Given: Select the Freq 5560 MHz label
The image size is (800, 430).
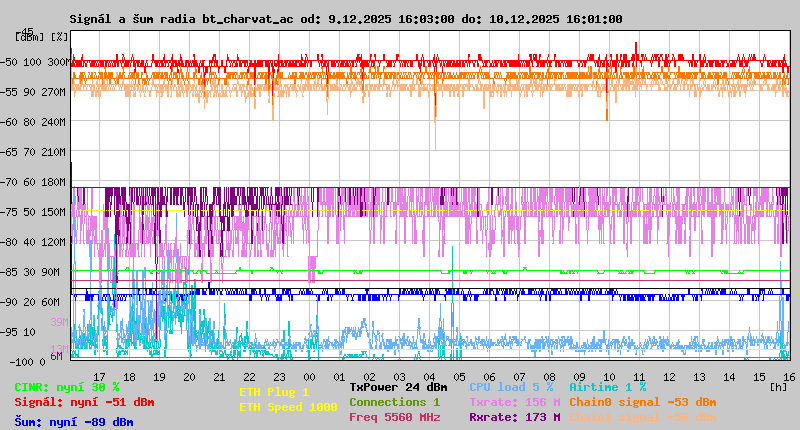Looking at the screenshot, I should click(394, 417).
